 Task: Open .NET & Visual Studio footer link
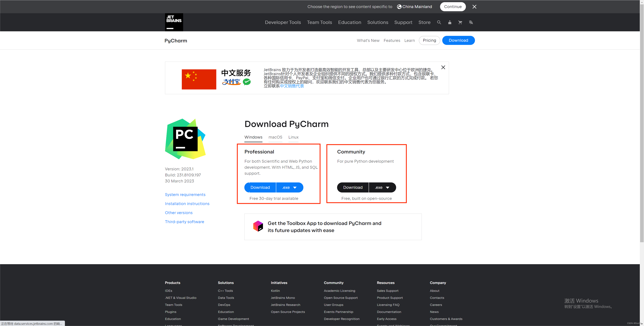point(180,298)
